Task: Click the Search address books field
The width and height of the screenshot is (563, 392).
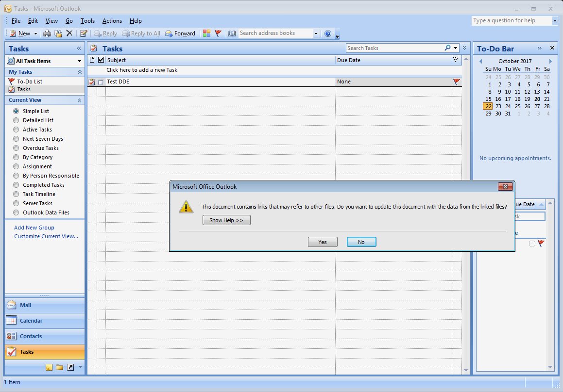Action: coord(275,33)
